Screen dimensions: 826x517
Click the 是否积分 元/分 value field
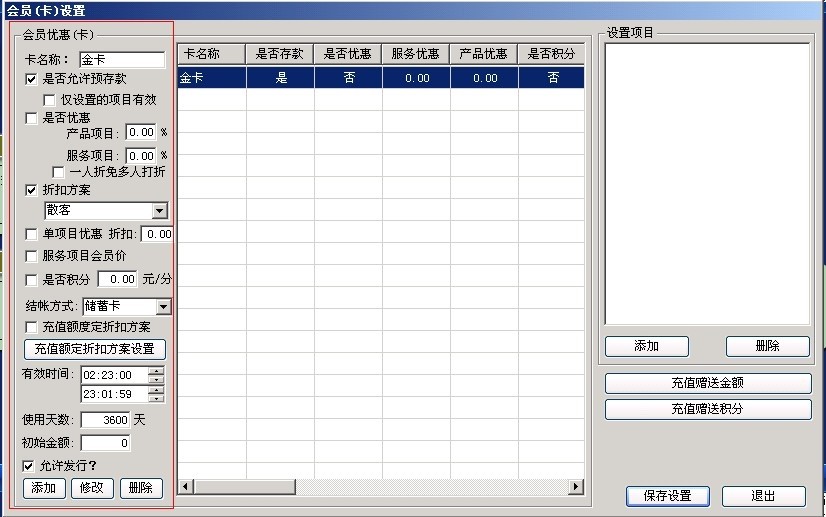[117, 279]
